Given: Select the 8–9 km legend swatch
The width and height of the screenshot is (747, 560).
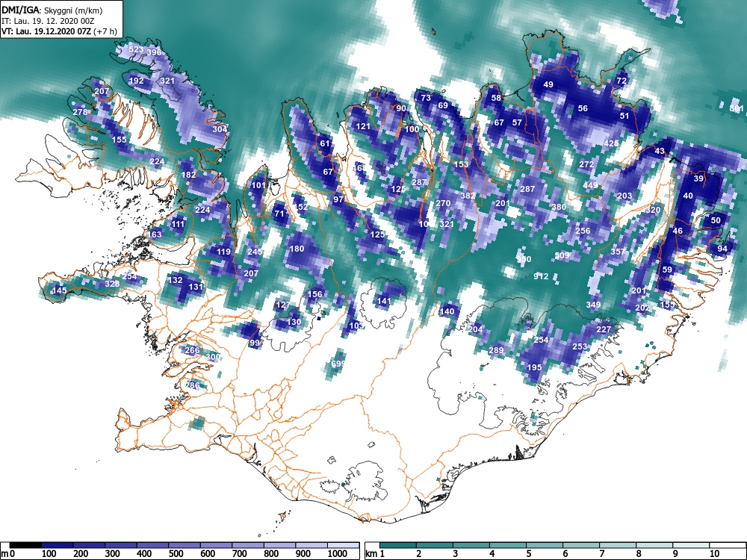Looking at the screenshot, I should [x=654, y=545].
